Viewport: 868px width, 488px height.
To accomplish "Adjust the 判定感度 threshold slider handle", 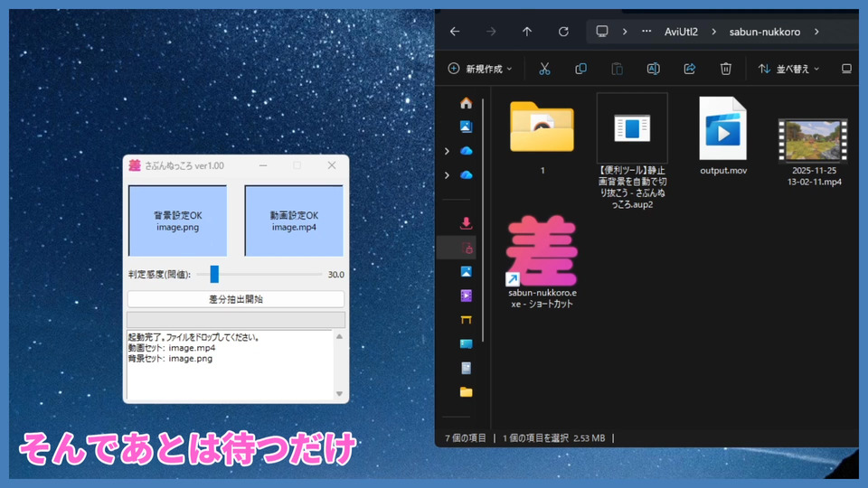I will 214,274.
